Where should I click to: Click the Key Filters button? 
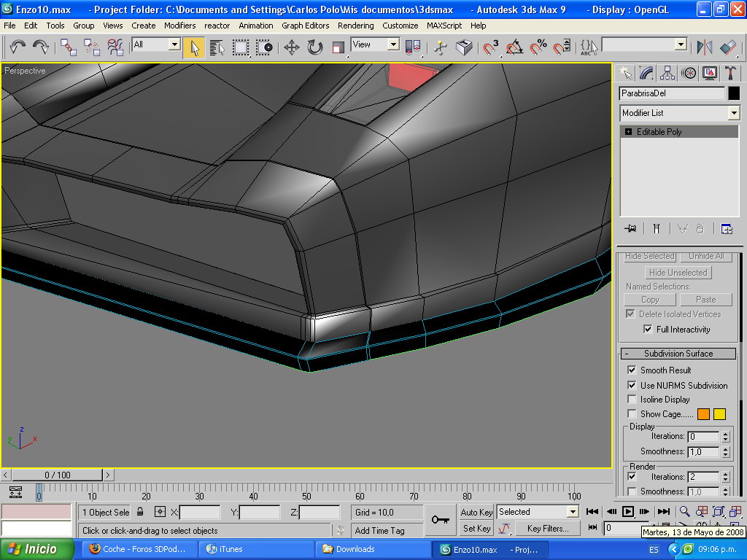pyautogui.click(x=547, y=529)
